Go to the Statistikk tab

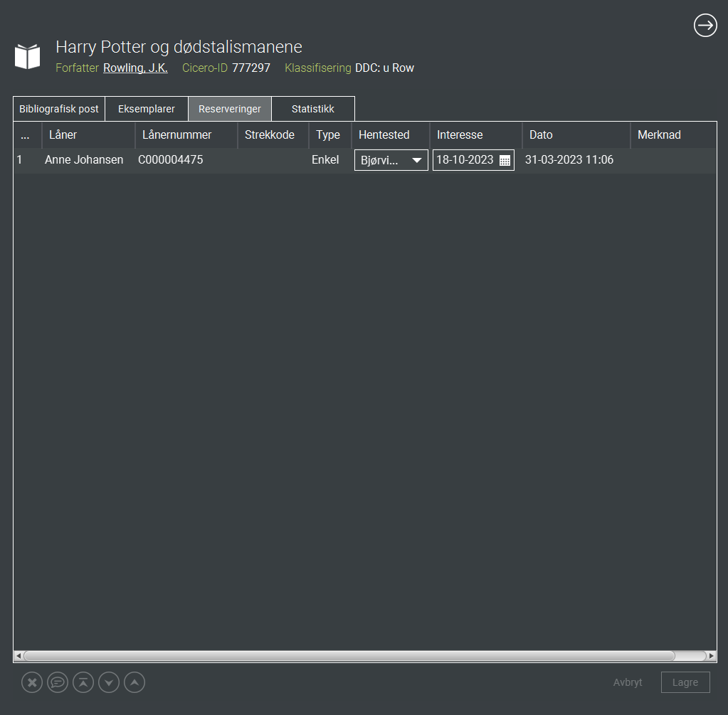313,109
